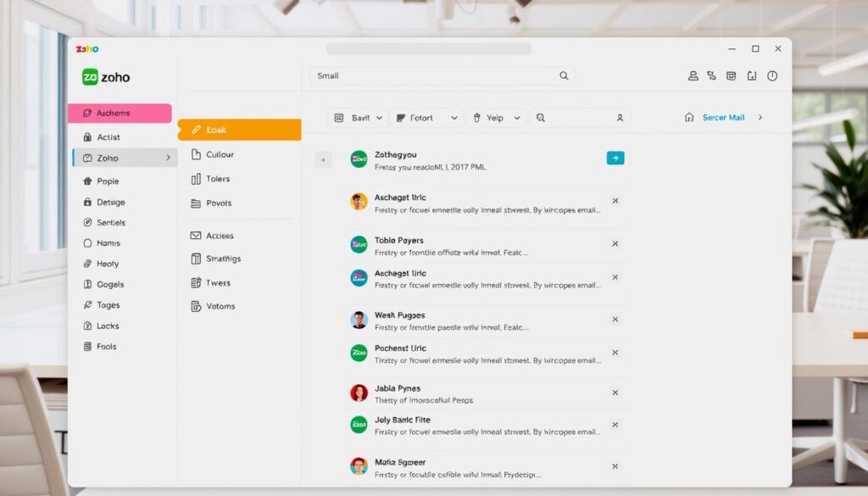Viewport: 868px width, 496px height.
Task: Open the Wesh Pugoes email
Action: click(487, 320)
